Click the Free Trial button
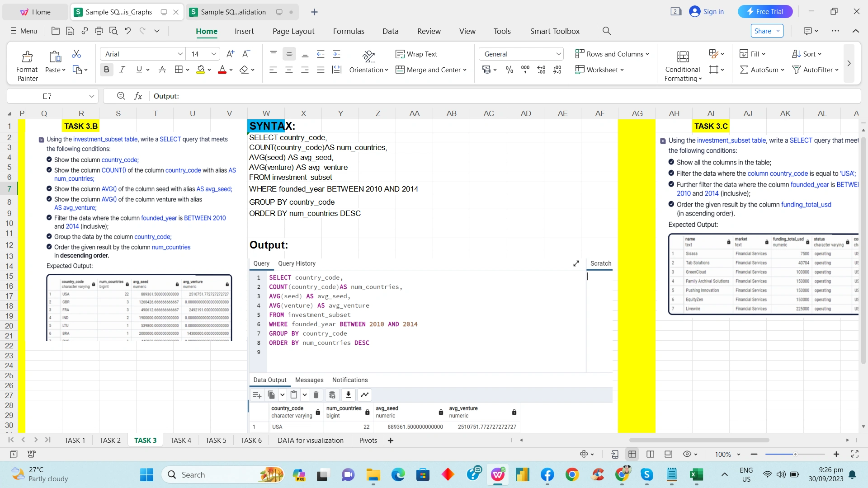868x488 pixels. click(x=765, y=11)
